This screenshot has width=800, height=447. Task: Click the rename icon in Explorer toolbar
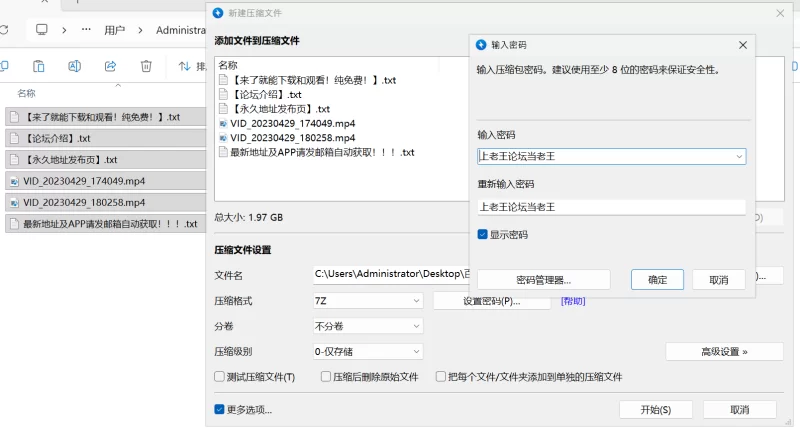[x=74, y=67]
